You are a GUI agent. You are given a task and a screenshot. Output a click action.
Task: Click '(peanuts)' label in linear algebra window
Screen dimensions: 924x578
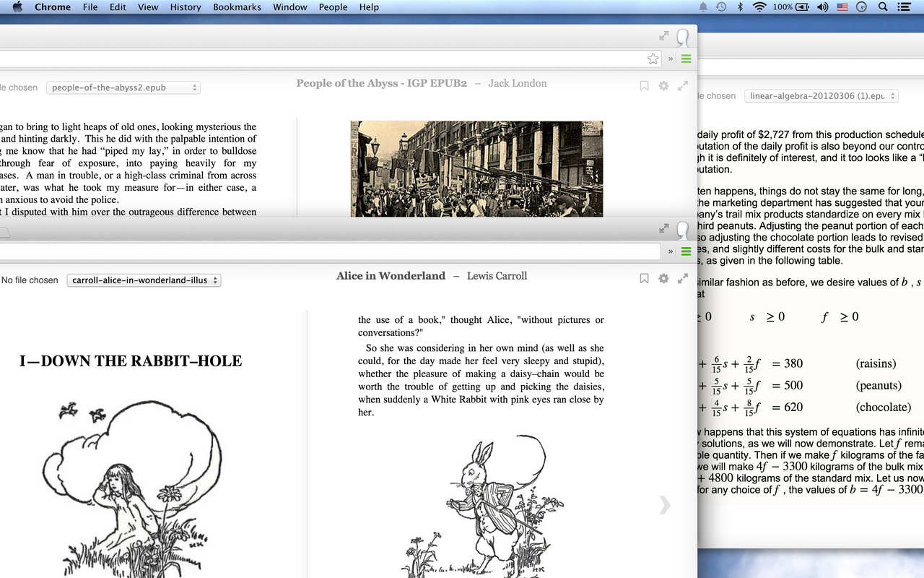coord(879,385)
